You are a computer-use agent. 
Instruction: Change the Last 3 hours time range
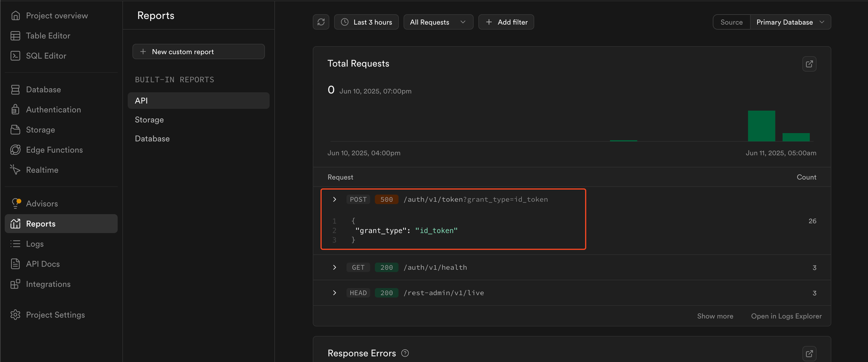click(366, 22)
